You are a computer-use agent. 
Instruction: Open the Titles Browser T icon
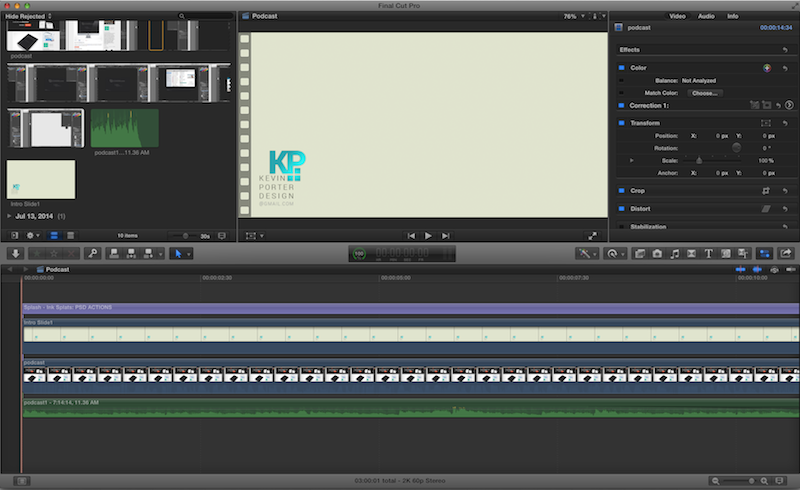[x=709, y=254]
